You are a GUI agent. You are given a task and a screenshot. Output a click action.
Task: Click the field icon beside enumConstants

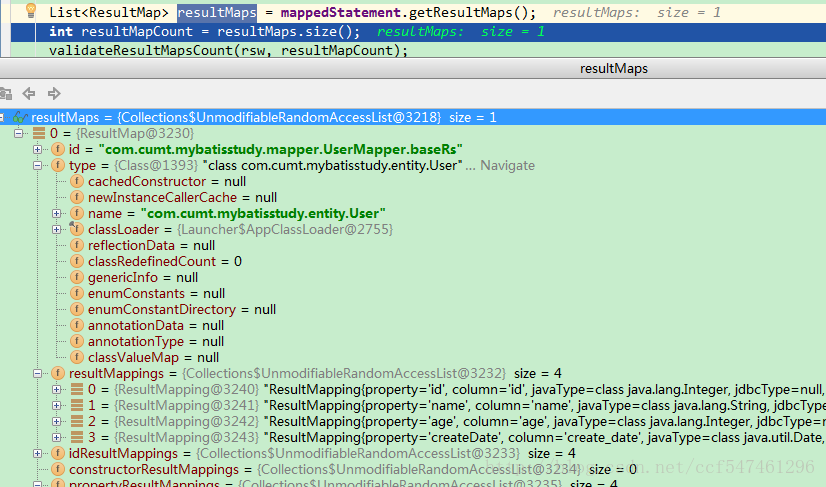pos(77,294)
